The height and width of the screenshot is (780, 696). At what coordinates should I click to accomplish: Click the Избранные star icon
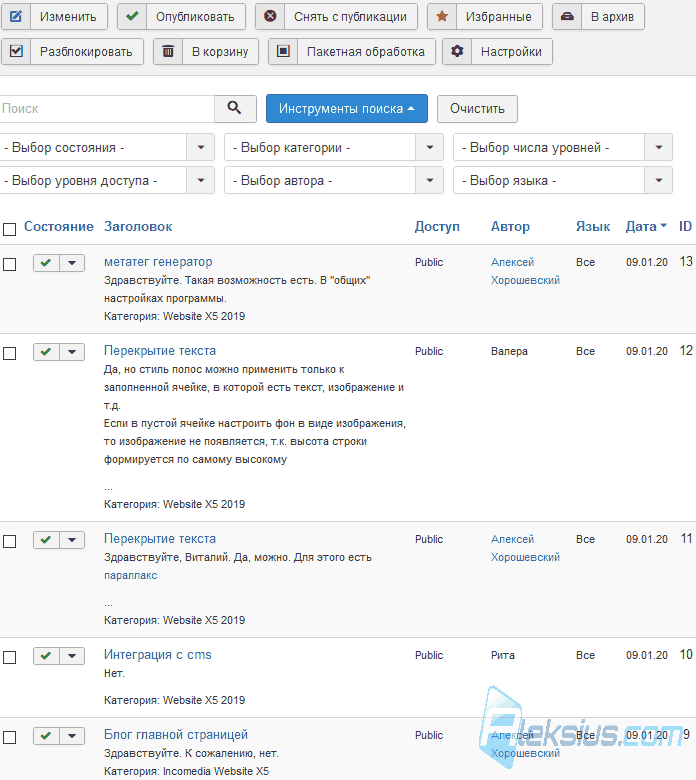click(x=442, y=16)
